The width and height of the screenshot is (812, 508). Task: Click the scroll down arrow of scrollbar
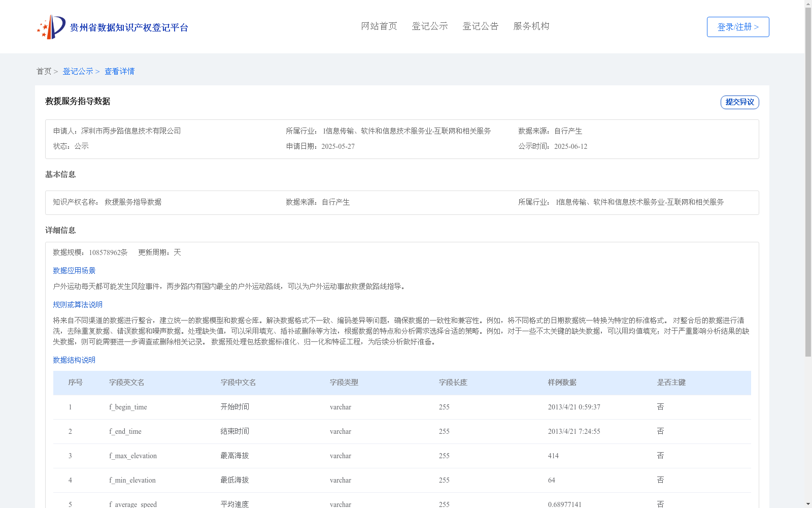(808, 504)
